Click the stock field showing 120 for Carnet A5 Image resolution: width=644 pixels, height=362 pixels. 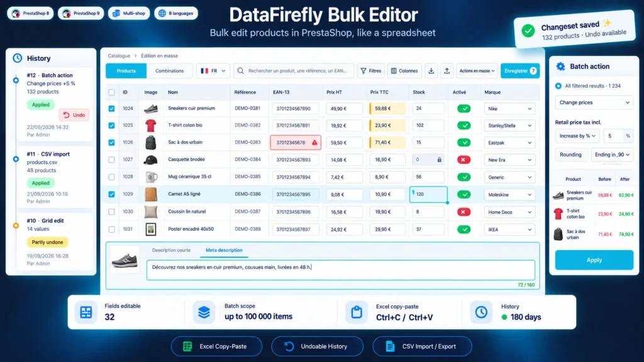tap(428, 194)
